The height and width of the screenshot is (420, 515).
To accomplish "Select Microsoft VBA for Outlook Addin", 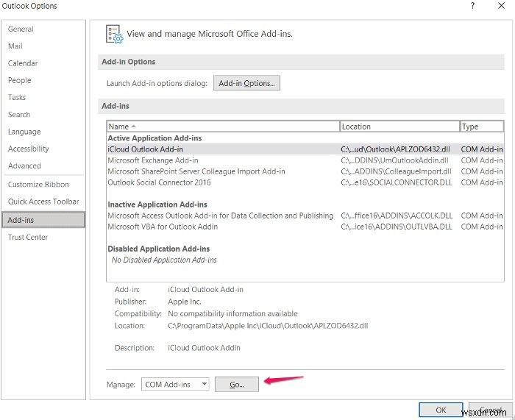I will (x=305, y=227).
